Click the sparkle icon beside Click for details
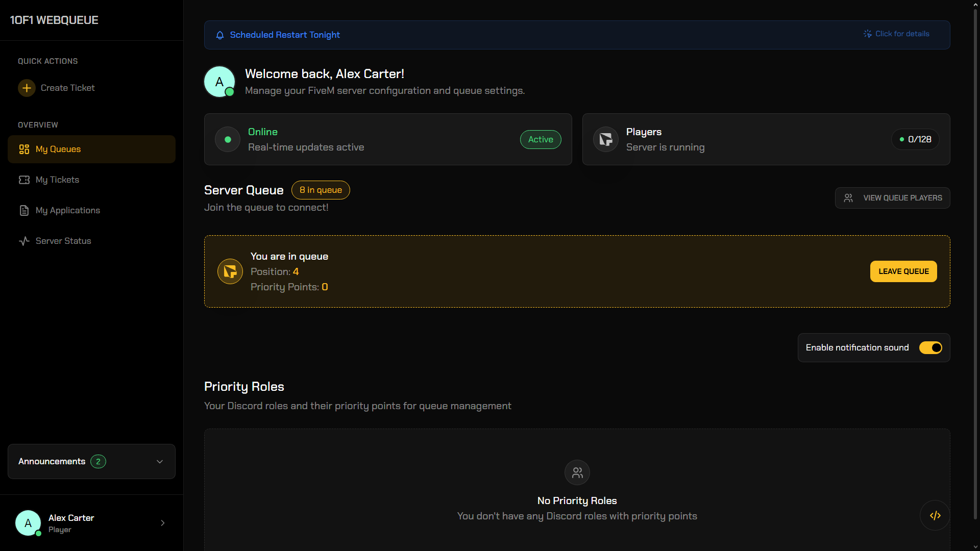 (x=867, y=34)
